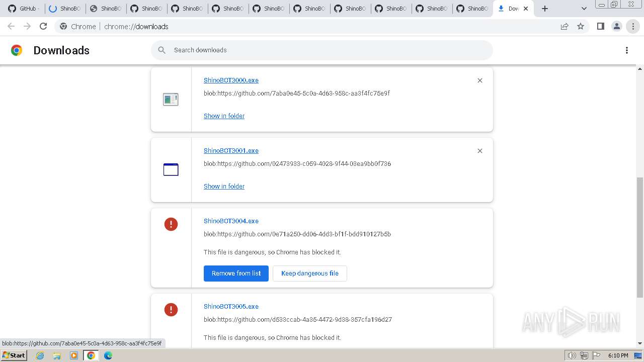Open Downloads page more actions menu
This screenshot has width=644, height=362.
pos(627,50)
